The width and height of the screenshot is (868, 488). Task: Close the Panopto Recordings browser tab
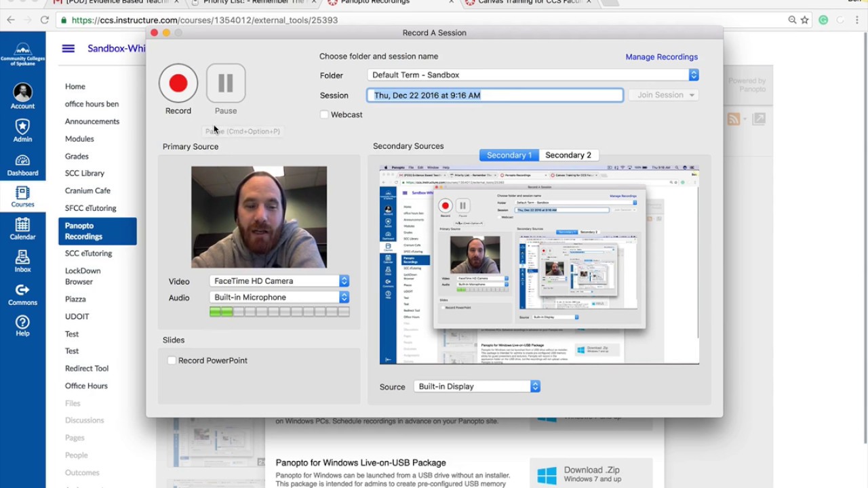452,3
